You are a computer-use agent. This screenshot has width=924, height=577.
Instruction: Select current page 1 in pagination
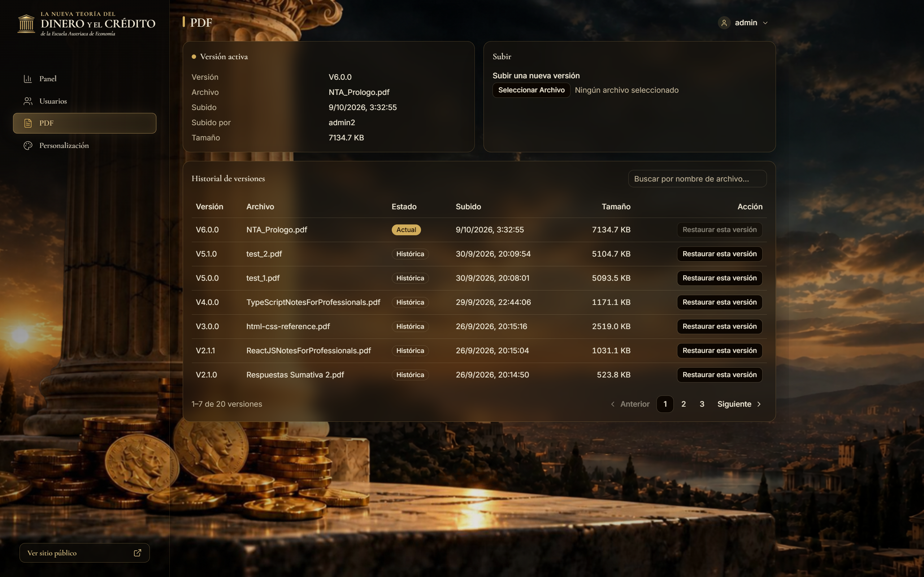coord(665,404)
